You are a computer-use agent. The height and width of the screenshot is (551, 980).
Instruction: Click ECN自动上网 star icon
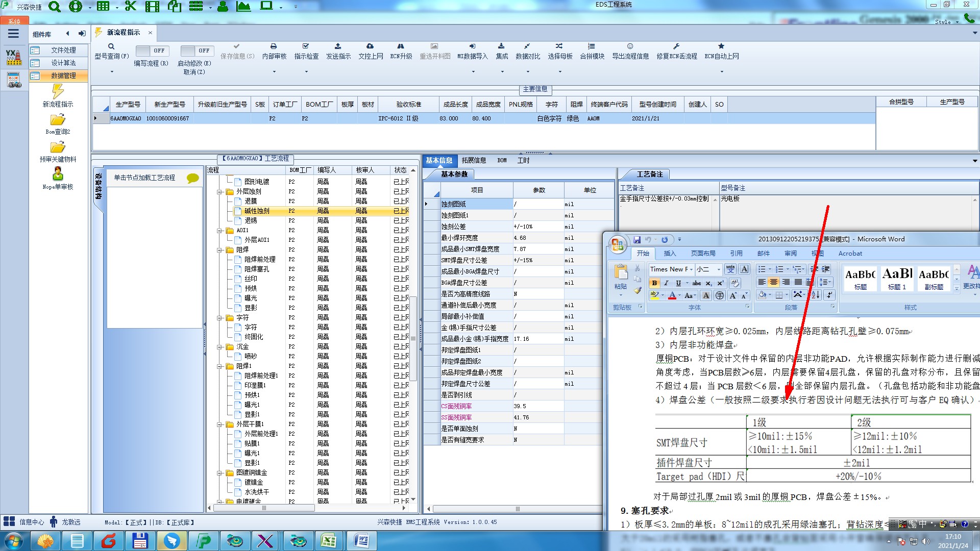(x=721, y=46)
